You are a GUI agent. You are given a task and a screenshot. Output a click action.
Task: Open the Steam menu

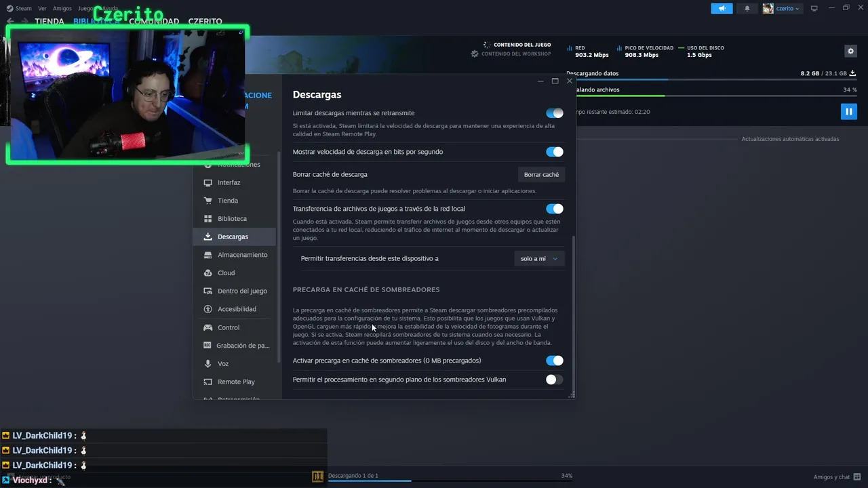click(19, 9)
